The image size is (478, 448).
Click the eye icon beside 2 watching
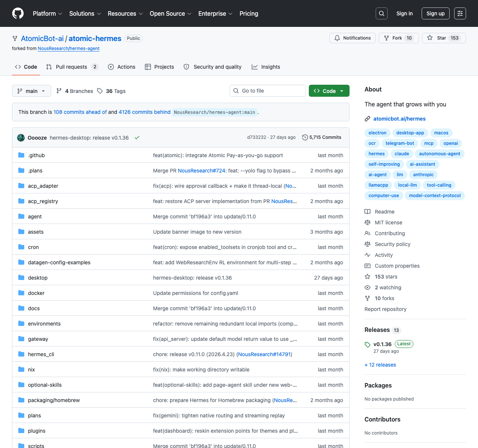(367, 287)
